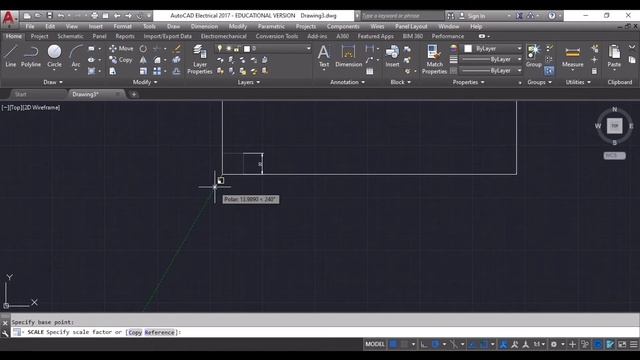640x360 pixels.
Task: Select the Line drawing tool
Action: pos(11,56)
